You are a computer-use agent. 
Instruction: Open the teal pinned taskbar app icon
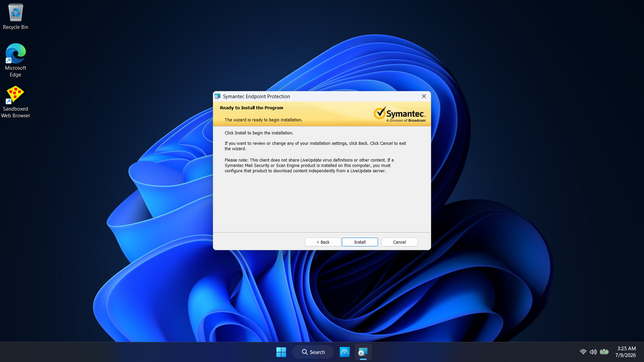coord(344,352)
